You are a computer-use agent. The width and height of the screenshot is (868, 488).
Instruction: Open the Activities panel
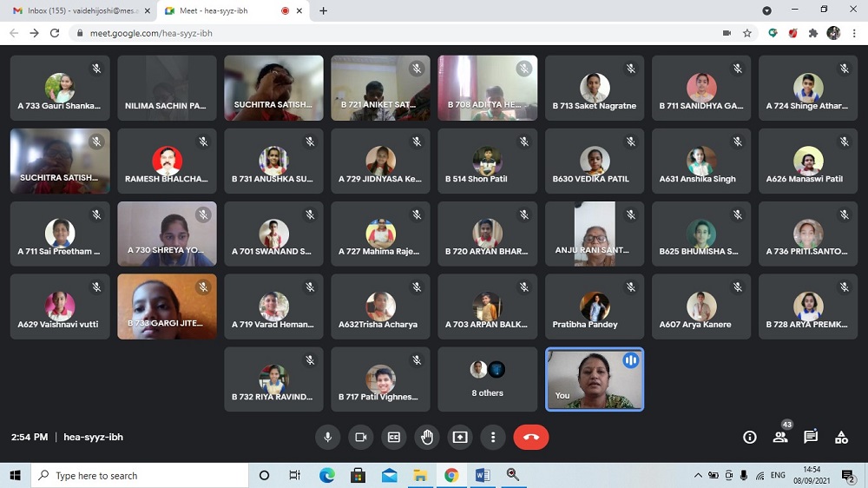coord(841,438)
